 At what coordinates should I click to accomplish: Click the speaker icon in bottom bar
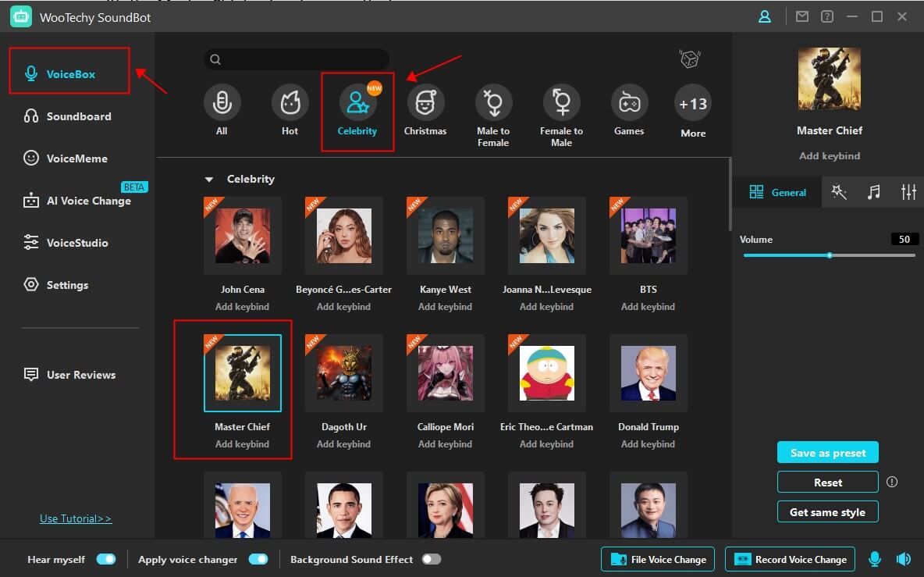point(903,559)
